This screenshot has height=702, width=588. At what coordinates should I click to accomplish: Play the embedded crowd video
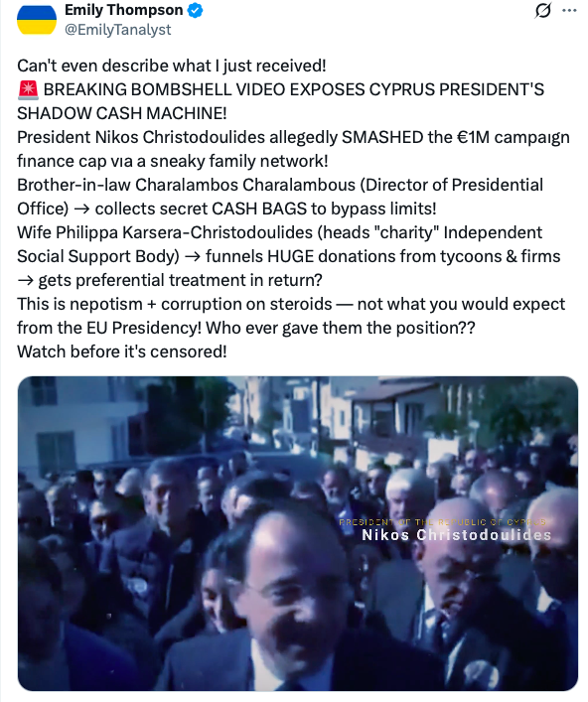point(298,533)
